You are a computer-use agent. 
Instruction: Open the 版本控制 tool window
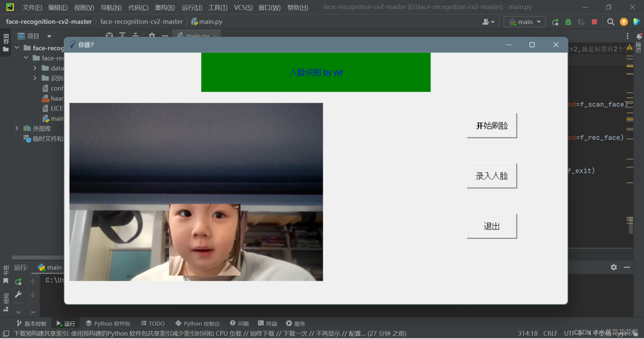click(32, 324)
